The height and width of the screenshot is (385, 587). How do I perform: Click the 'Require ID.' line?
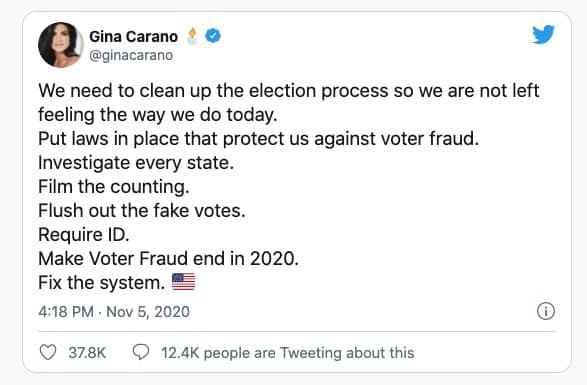(83, 235)
